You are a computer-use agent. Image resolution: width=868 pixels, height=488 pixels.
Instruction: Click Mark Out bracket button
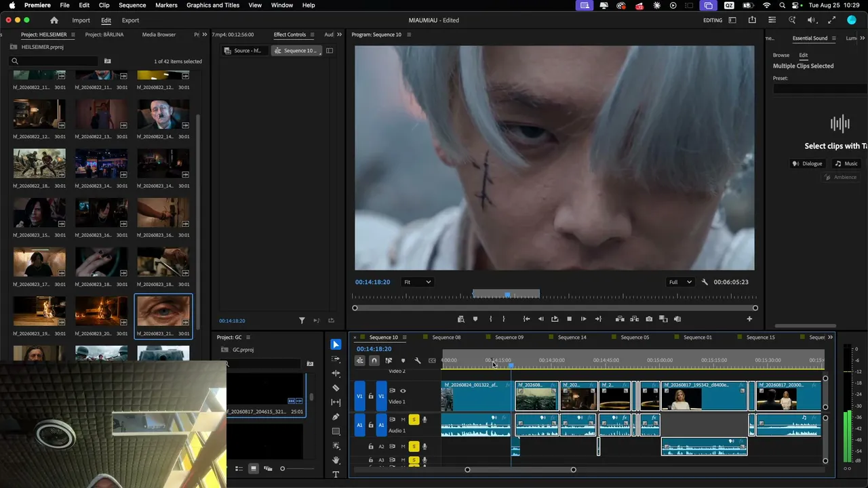point(503,319)
